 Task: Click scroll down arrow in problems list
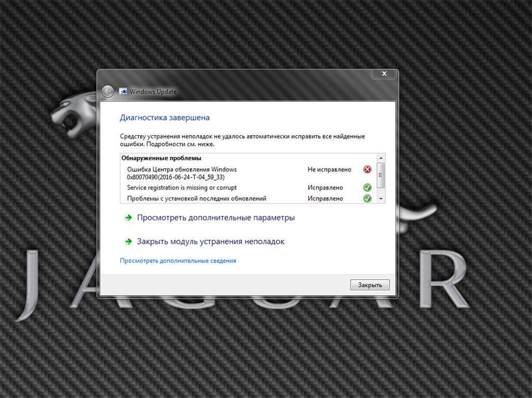coord(381,199)
